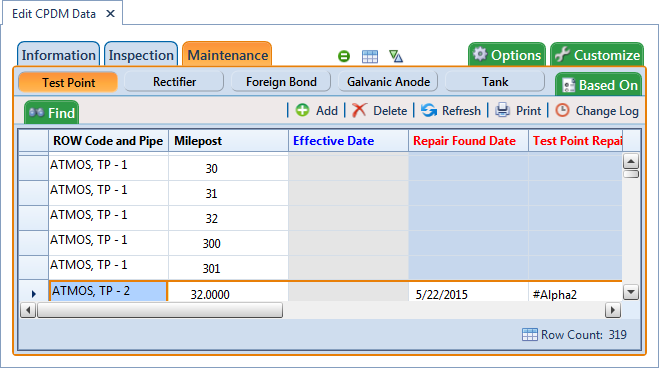Select the ATMOS, TP - 2 cell
This screenshot has height=368, width=659.
pos(108,291)
